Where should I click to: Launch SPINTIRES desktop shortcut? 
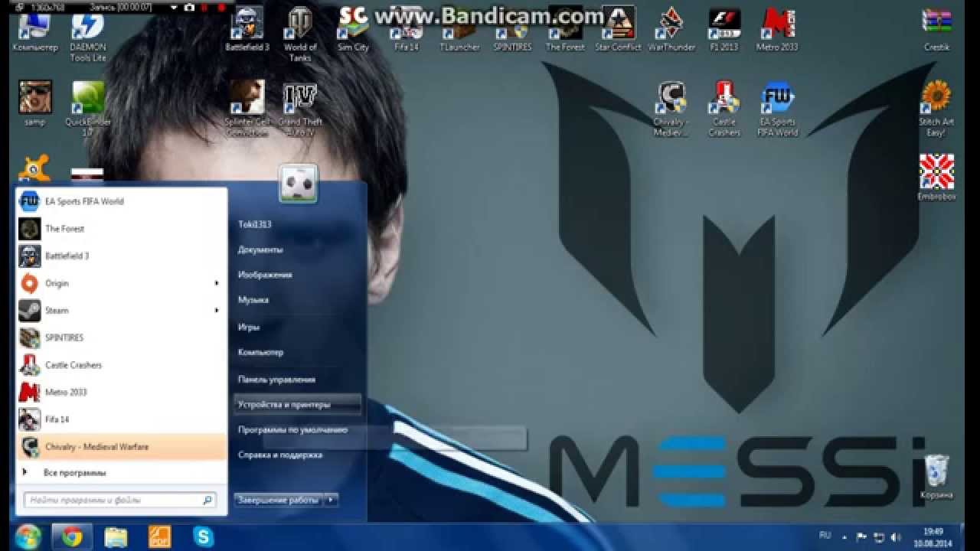click(512, 29)
